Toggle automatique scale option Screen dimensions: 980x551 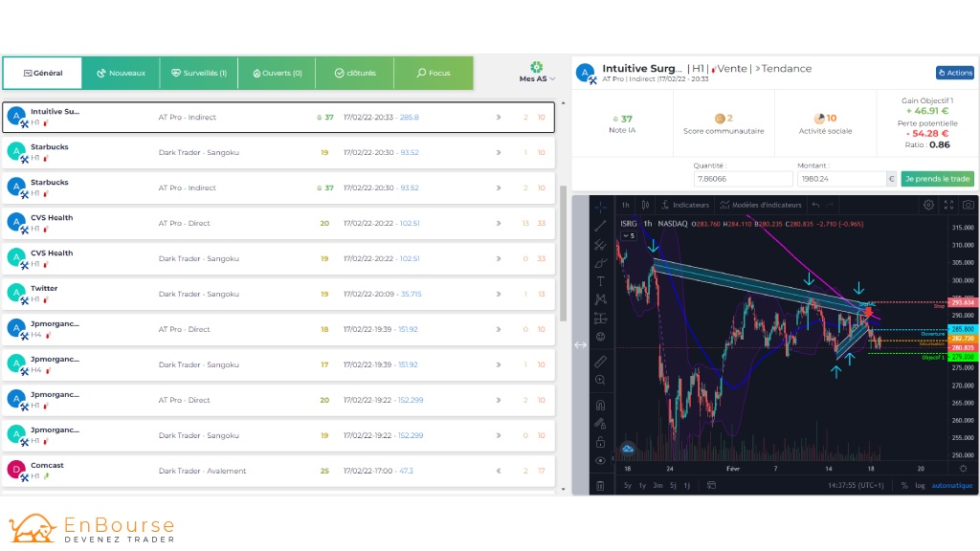click(952, 485)
